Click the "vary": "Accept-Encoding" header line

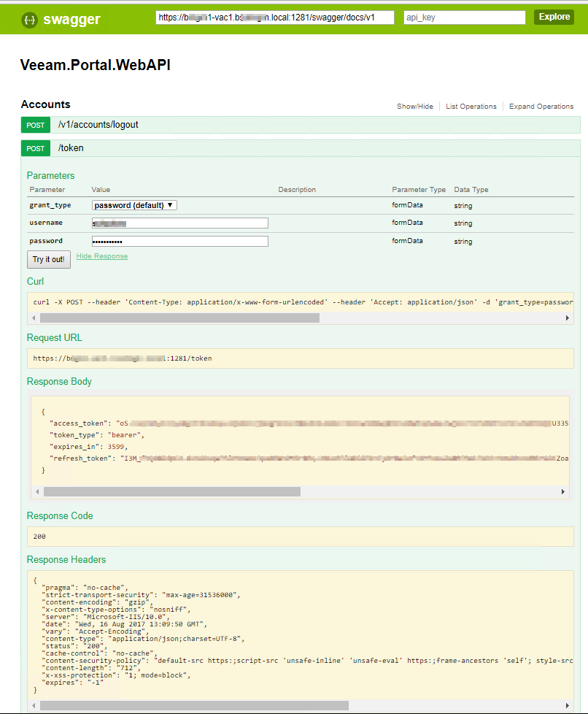tap(95, 632)
